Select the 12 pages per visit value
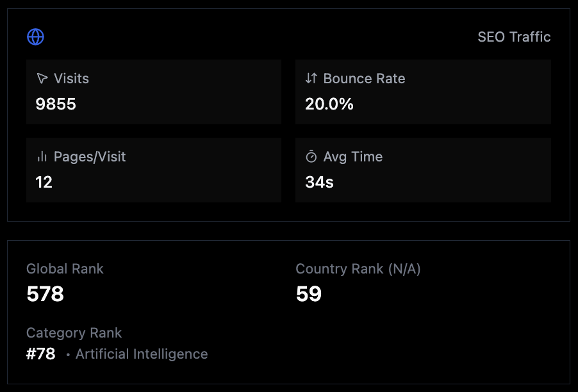578x392 pixels. click(x=44, y=183)
